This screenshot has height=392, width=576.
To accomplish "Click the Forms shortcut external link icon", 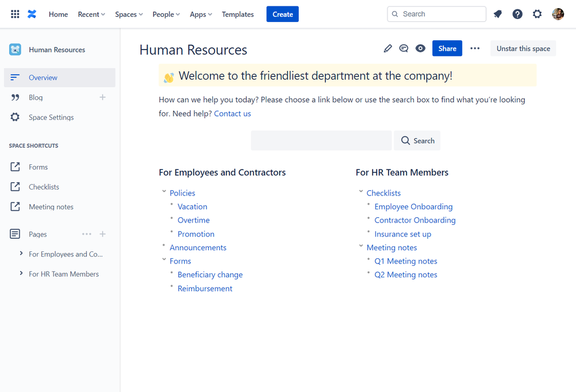I will coord(15,167).
